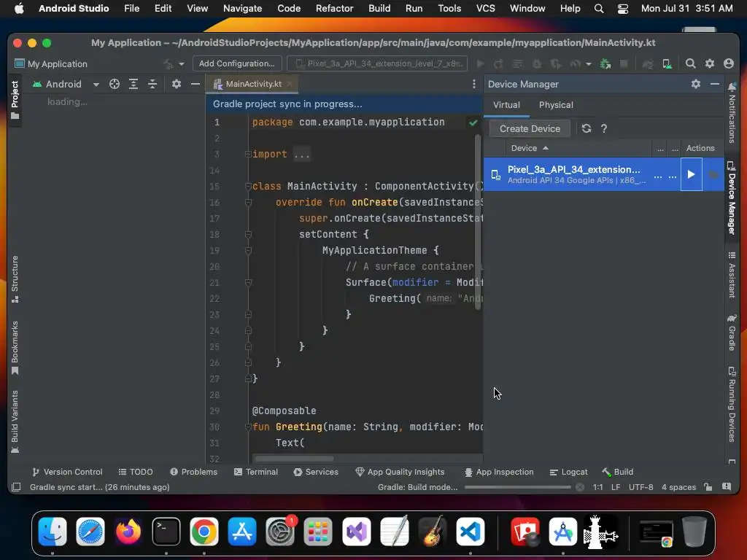Click the tool window quick access icon bottom-left
The width and height of the screenshot is (747, 560).
tap(16, 486)
